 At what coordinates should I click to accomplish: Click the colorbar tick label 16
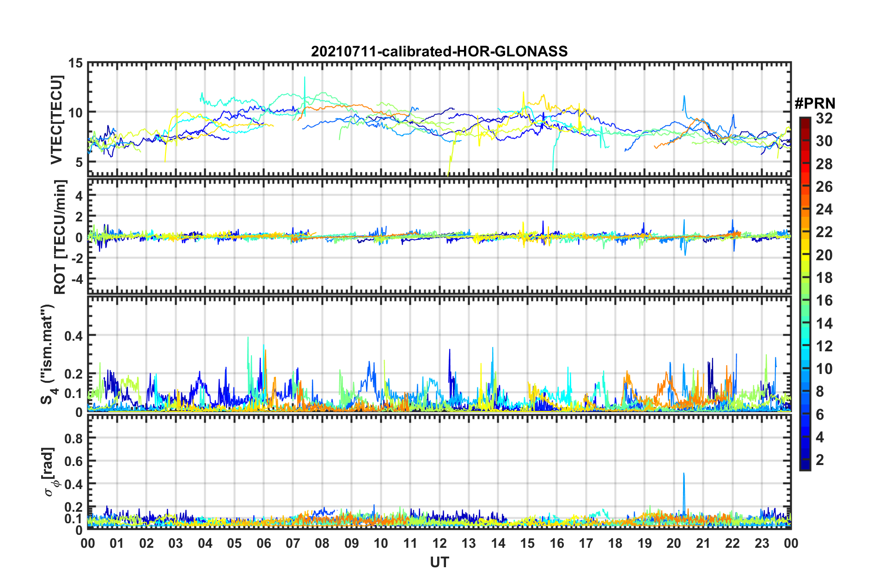pos(824,300)
